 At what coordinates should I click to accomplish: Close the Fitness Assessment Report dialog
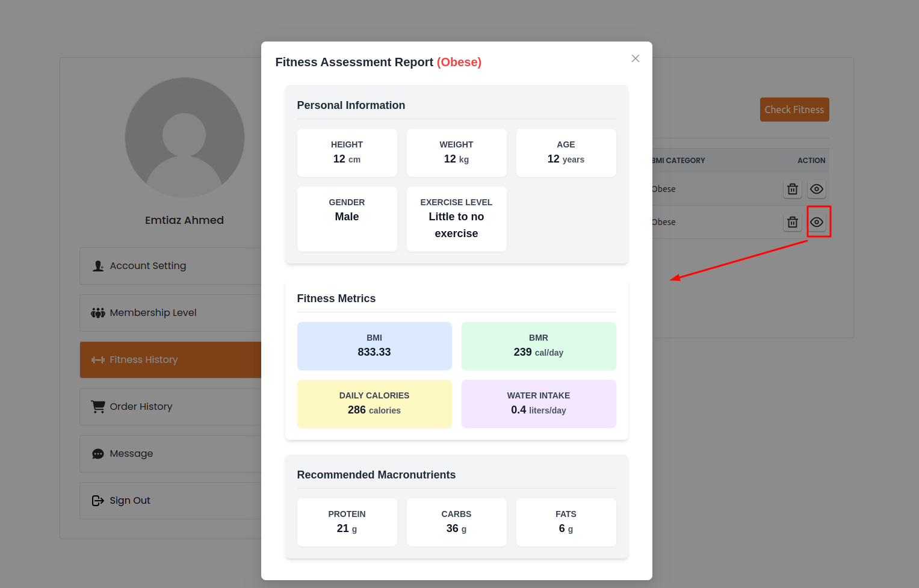(635, 58)
